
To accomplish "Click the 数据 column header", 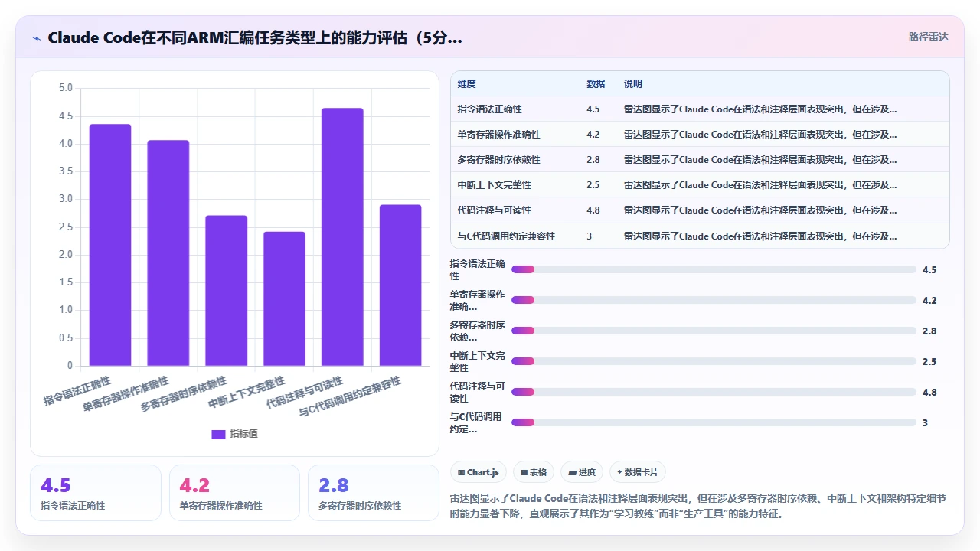I will coord(596,84).
